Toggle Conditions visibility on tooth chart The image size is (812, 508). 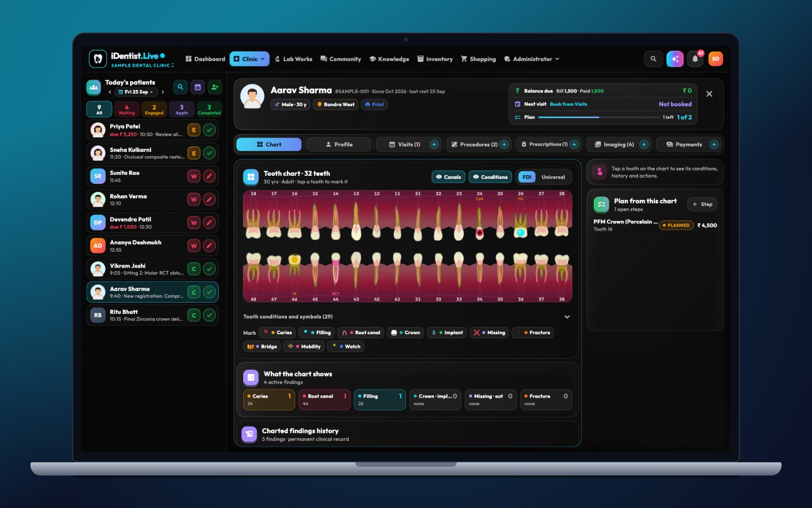(x=490, y=177)
